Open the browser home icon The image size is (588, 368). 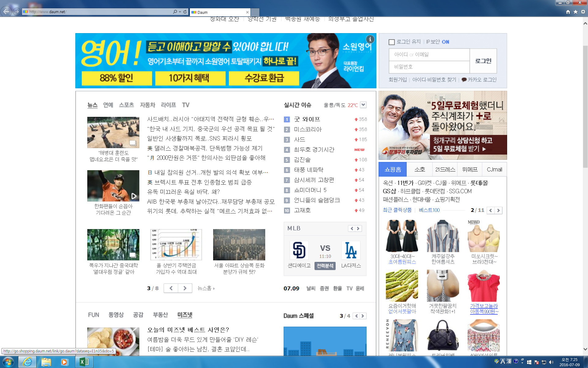(x=568, y=12)
